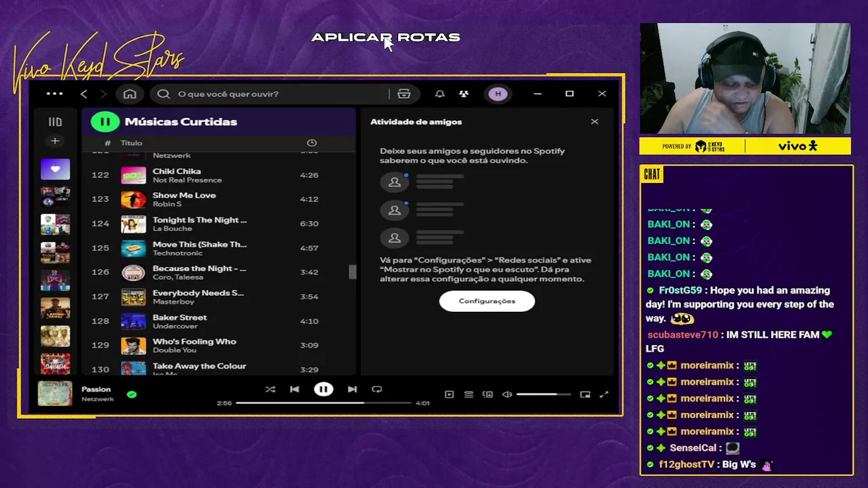Image resolution: width=868 pixels, height=488 pixels.
Task: Skip to previous track
Action: (x=294, y=389)
